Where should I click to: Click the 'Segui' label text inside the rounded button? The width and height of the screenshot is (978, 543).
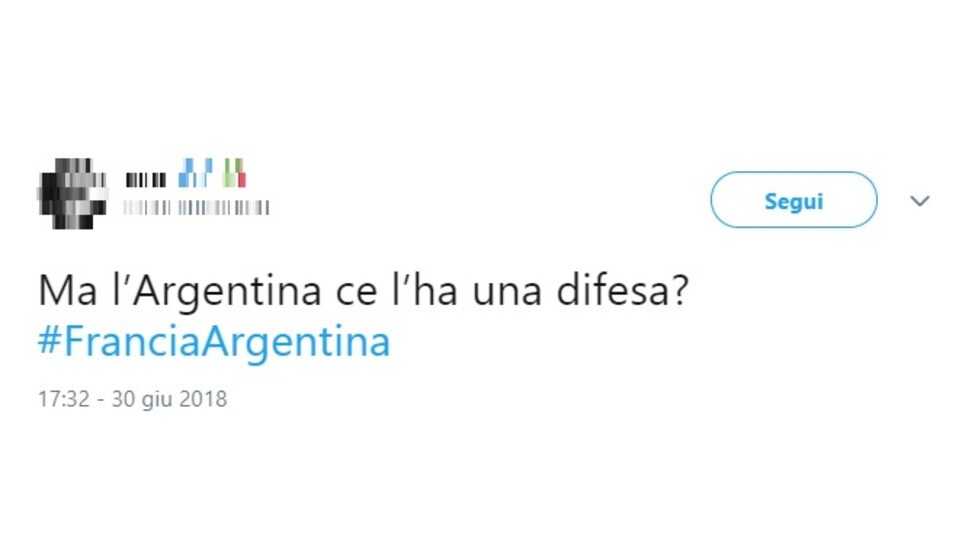coord(793,201)
